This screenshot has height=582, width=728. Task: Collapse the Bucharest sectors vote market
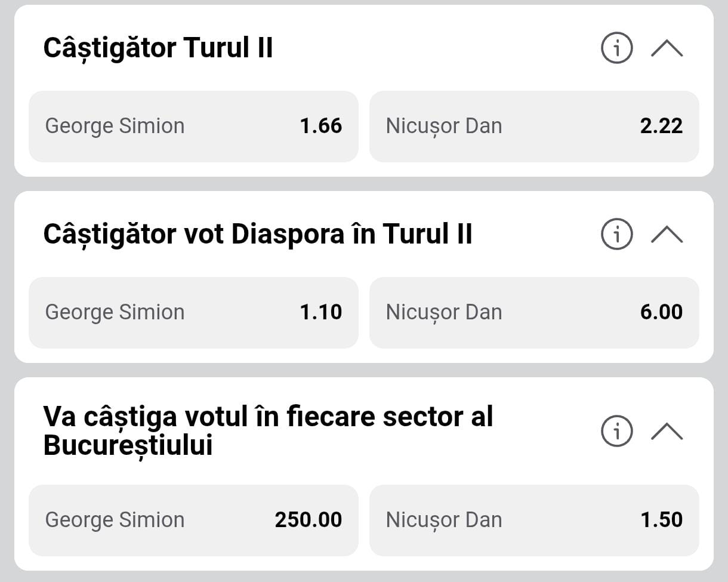click(x=667, y=430)
